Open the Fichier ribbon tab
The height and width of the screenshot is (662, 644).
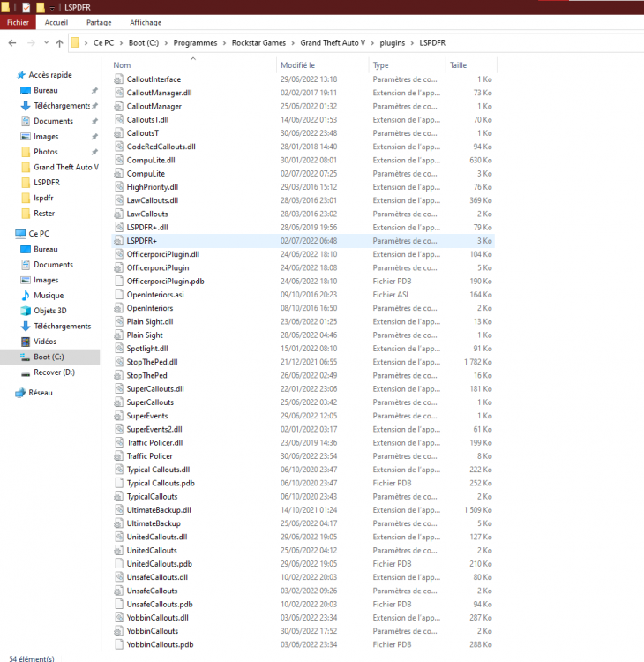pos(18,22)
